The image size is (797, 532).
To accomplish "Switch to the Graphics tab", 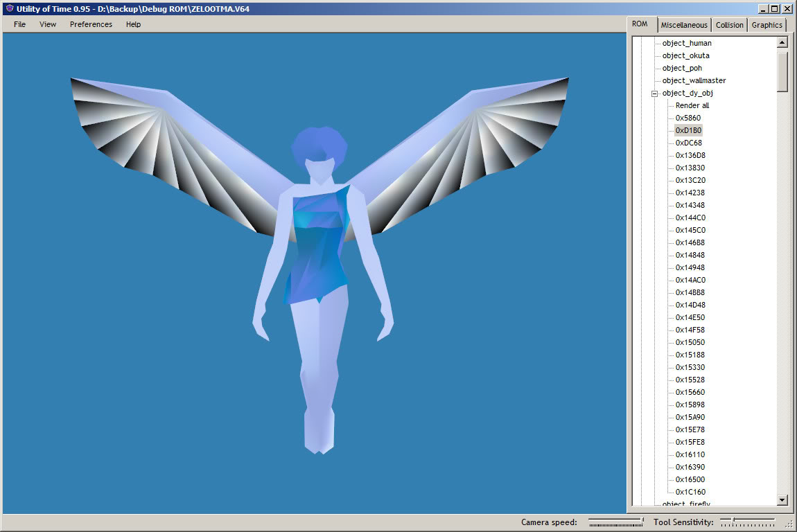I will (767, 25).
